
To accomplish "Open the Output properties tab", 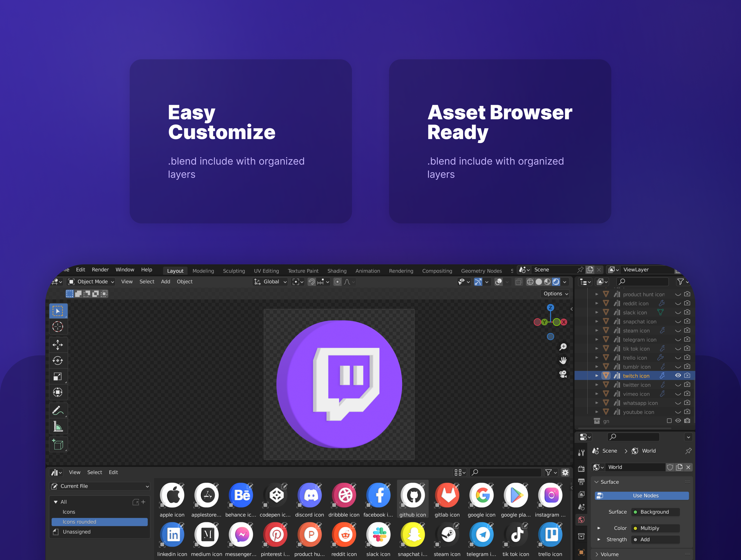I will click(x=581, y=482).
